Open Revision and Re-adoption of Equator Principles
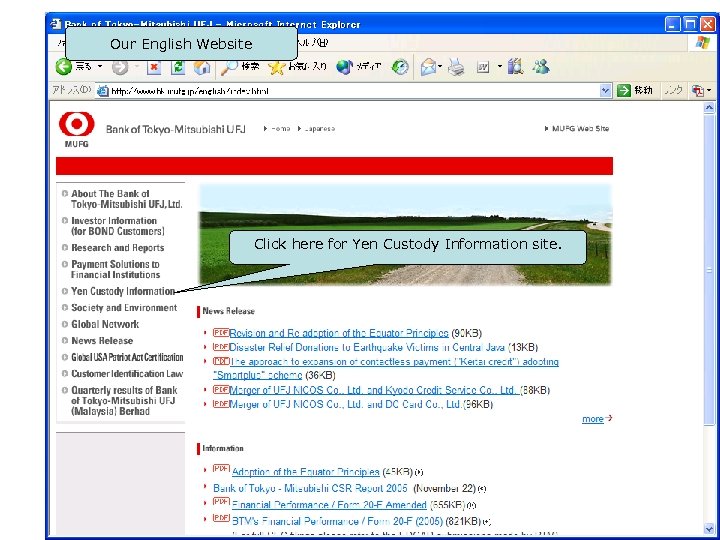Image resolution: width=720 pixels, height=540 pixels. tap(339, 333)
